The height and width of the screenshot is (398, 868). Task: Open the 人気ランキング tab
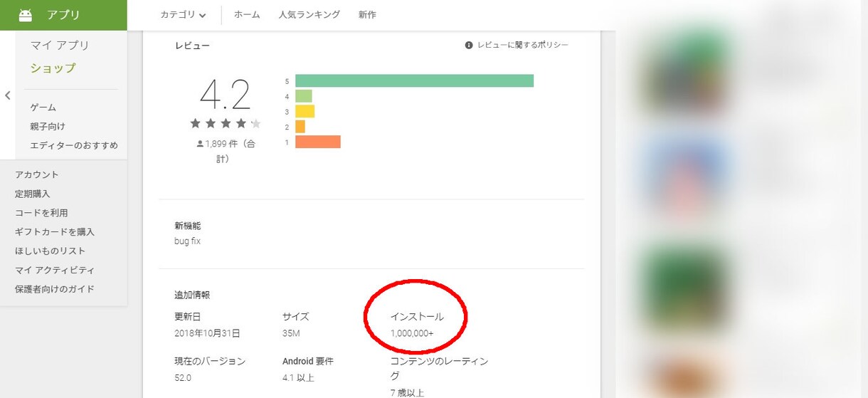click(x=309, y=15)
